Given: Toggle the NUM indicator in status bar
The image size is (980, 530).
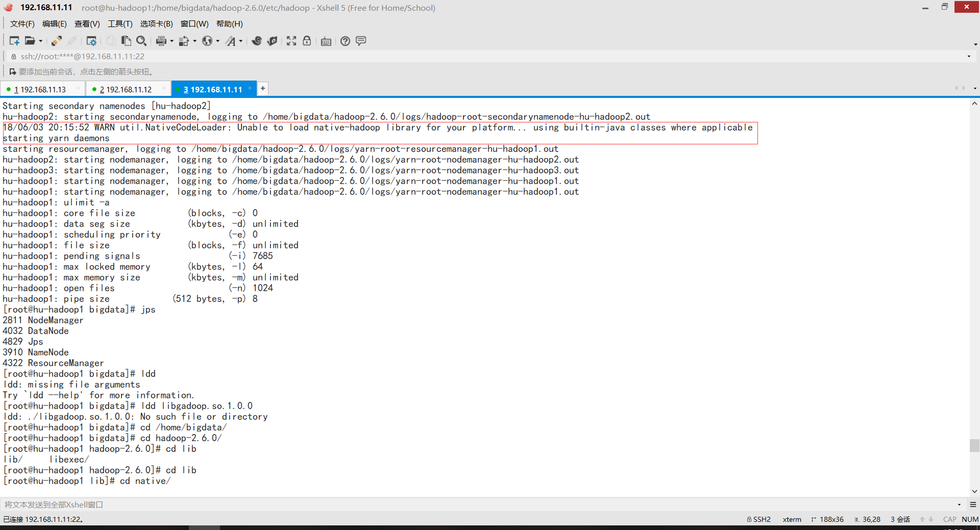Looking at the screenshot, I should click(969, 519).
